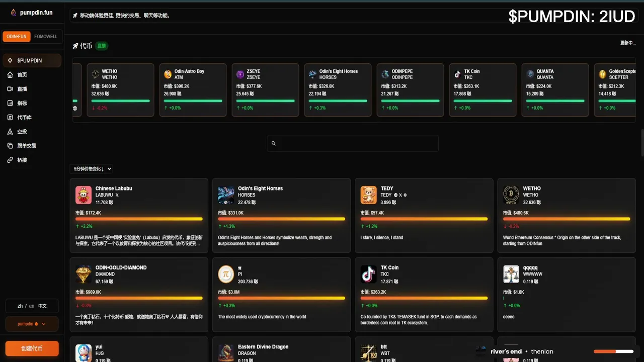The width and height of the screenshot is (644, 362).
Task: Click the pumpdin.fun flame logo icon
Action: (13, 12)
